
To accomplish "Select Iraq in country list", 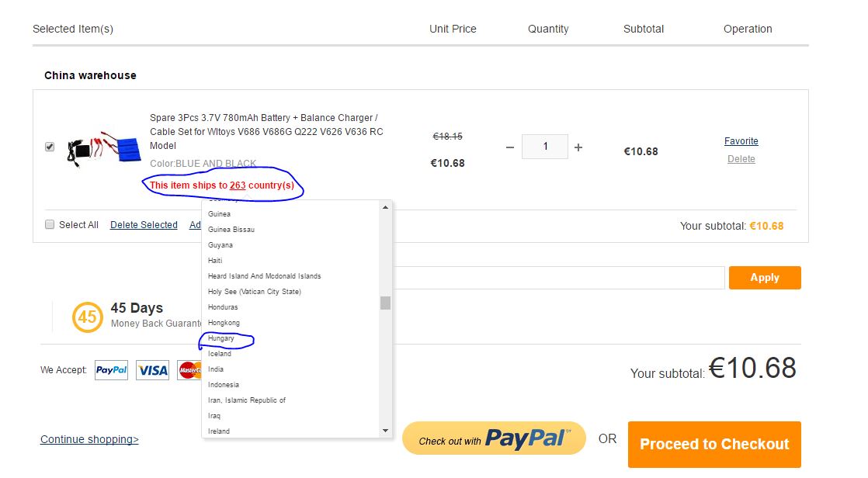I will tap(214, 415).
